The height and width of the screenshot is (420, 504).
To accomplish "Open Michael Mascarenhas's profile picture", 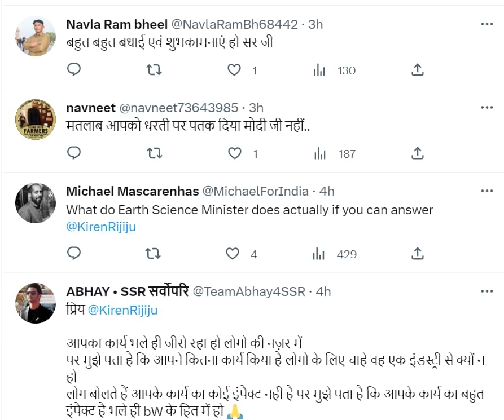I will coord(35,203).
